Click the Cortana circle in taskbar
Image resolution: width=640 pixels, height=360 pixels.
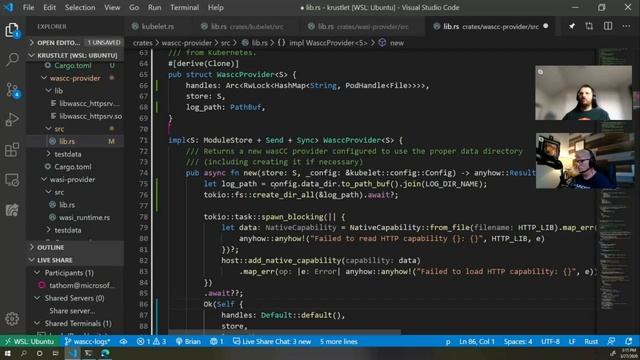pos(40,353)
